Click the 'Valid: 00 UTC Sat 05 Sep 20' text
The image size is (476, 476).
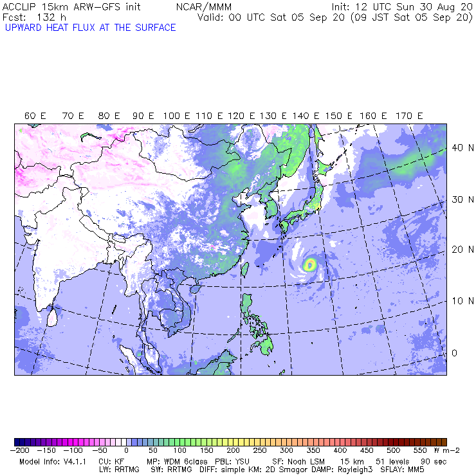[271, 17]
